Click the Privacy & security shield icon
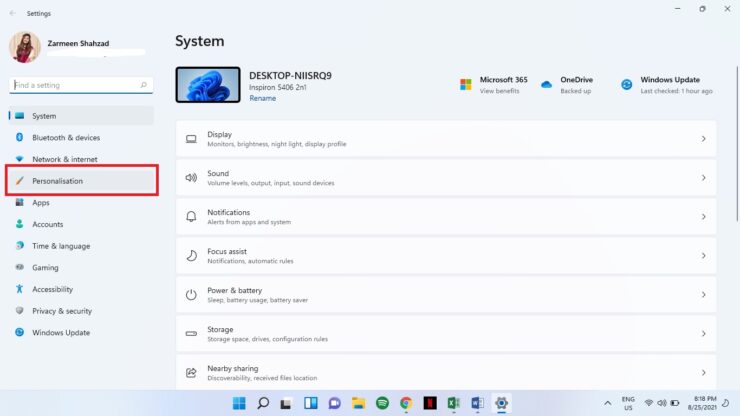740x416 pixels. (19, 311)
